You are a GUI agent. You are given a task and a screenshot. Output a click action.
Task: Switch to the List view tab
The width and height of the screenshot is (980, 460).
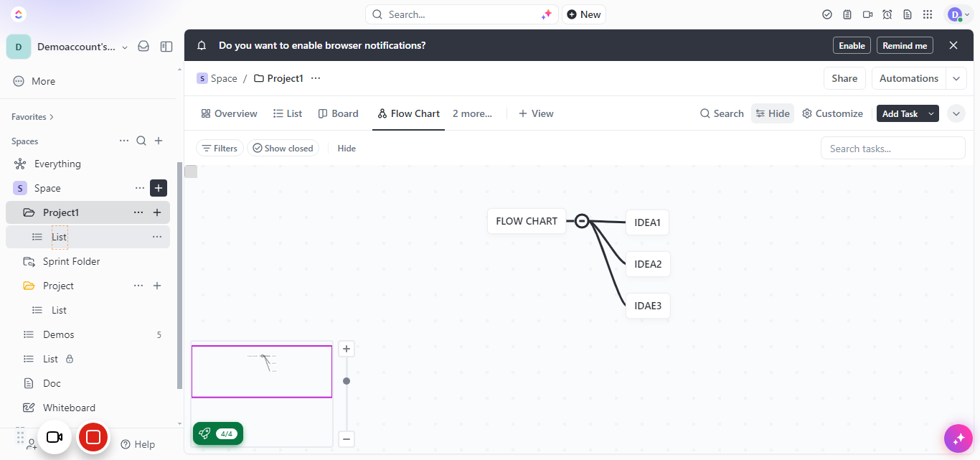coord(288,113)
